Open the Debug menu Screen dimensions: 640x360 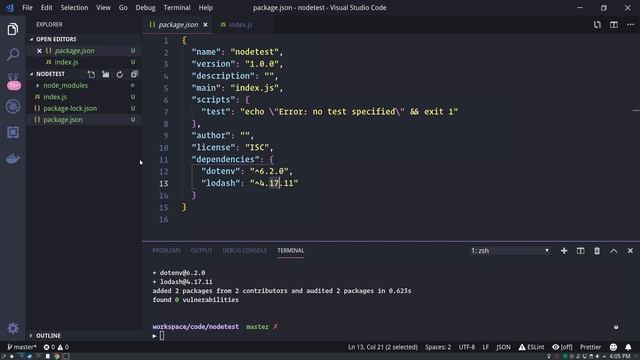tap(145, 7)
